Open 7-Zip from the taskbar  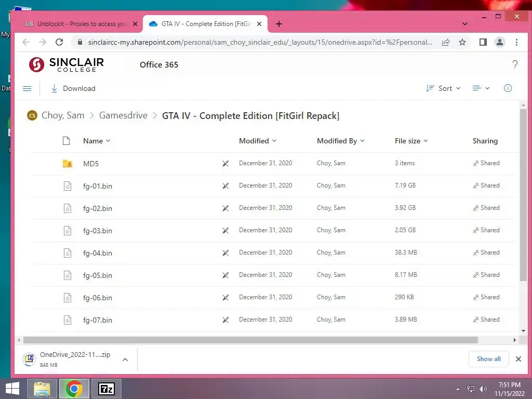[x=106, y=389]
